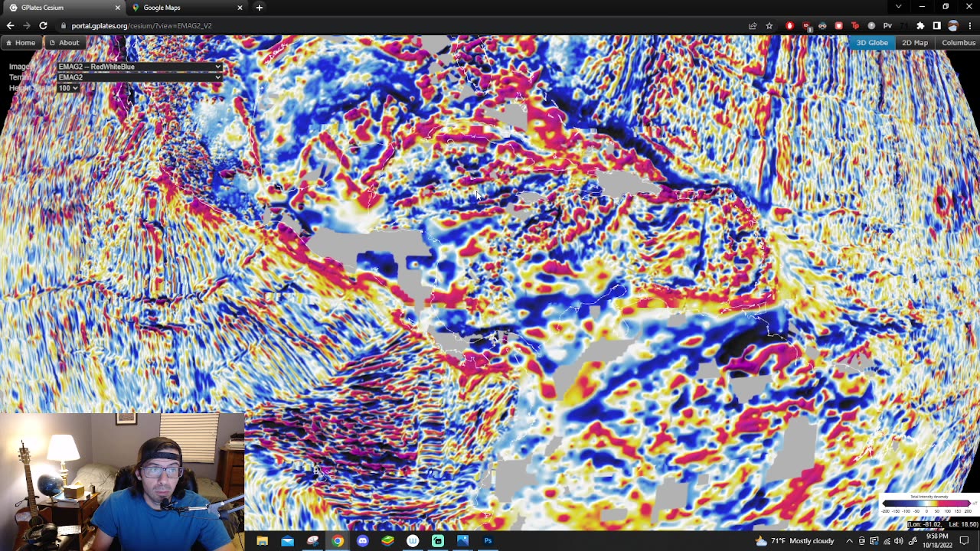Open the red Tp extension icon
980x551 pixels.
coord(855,25)
